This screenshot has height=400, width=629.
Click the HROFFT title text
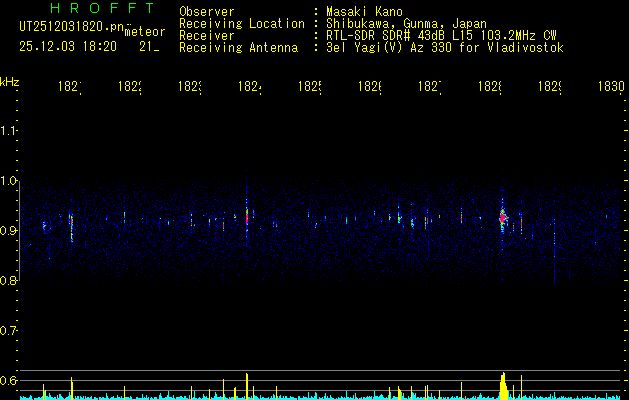[x=103, y=8]
